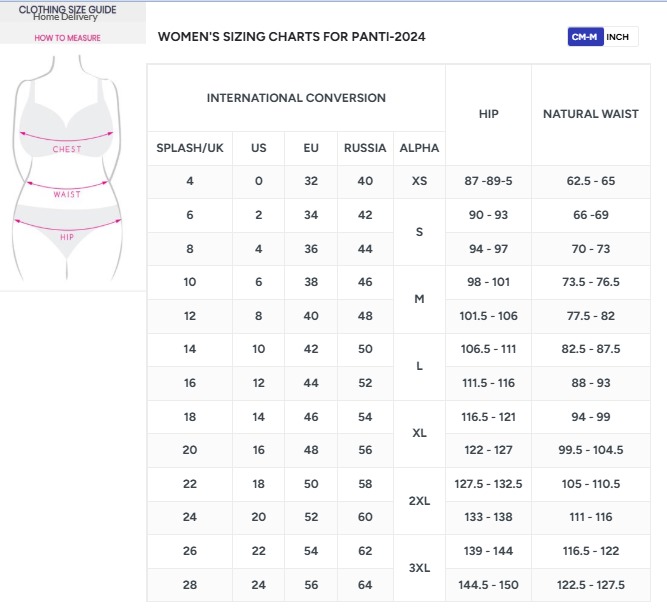This screenshot has width=667, height=609.
Task: Click the Women's Sizing Charts for Panti-2024 title
Action: coord(291,37)
